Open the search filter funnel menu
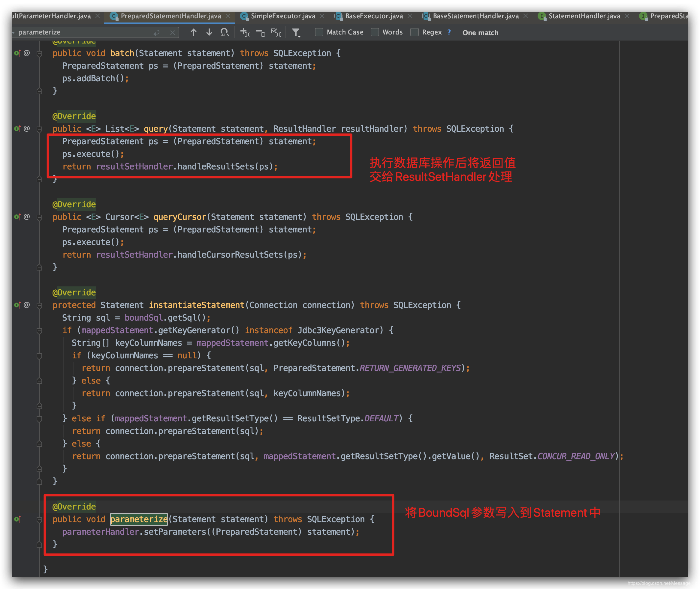 (296, 32)
